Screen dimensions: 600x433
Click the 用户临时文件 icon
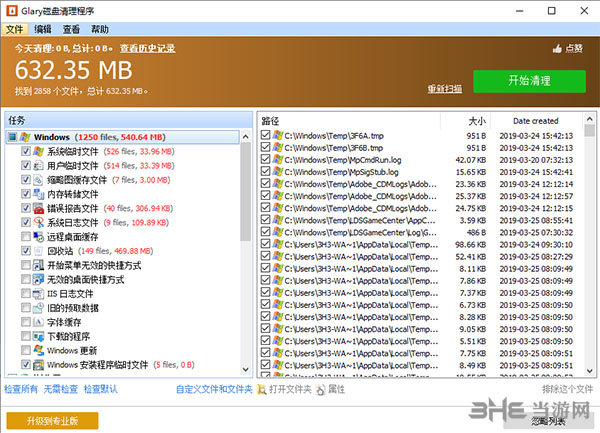(38, 165)
